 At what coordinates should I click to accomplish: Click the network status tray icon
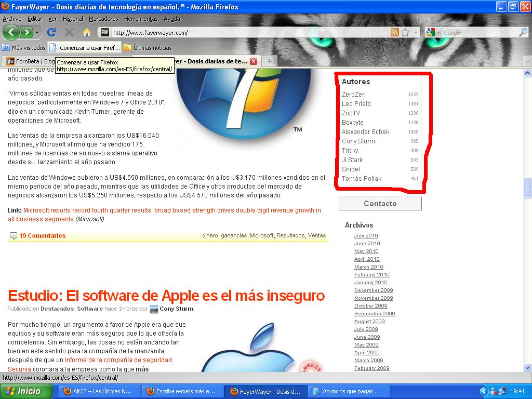(x=501, y=392)
